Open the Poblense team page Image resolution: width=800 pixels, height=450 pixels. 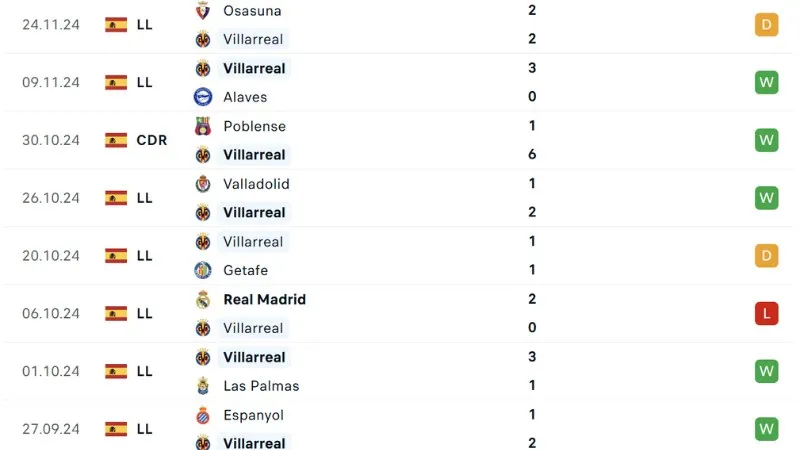pos(255,126)
